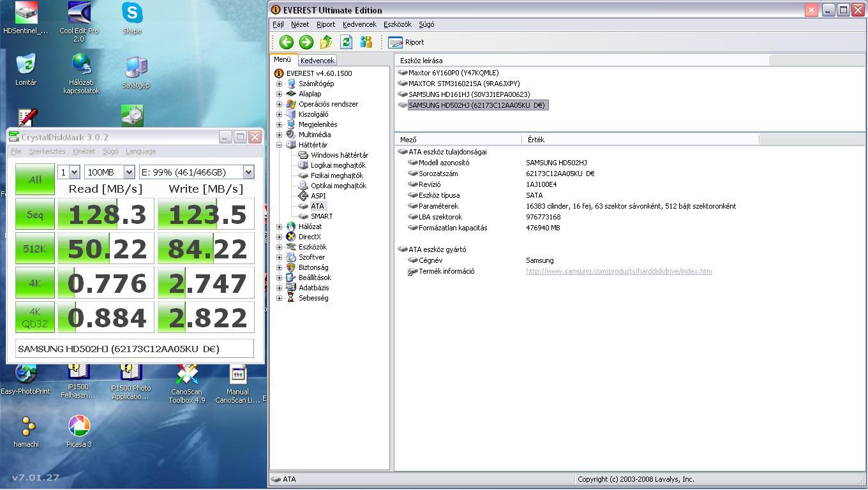
Task: Open the Fájl menu in EVEREST
Action: [x=278, y=24]
